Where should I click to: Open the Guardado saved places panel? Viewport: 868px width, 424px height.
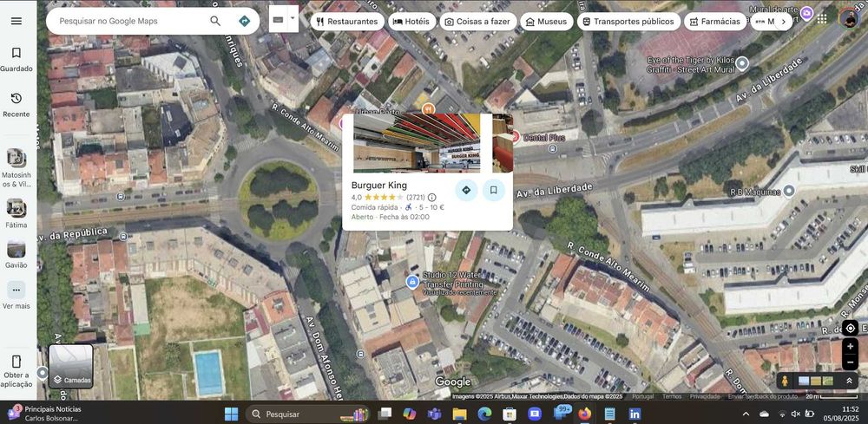pos(16,60)
